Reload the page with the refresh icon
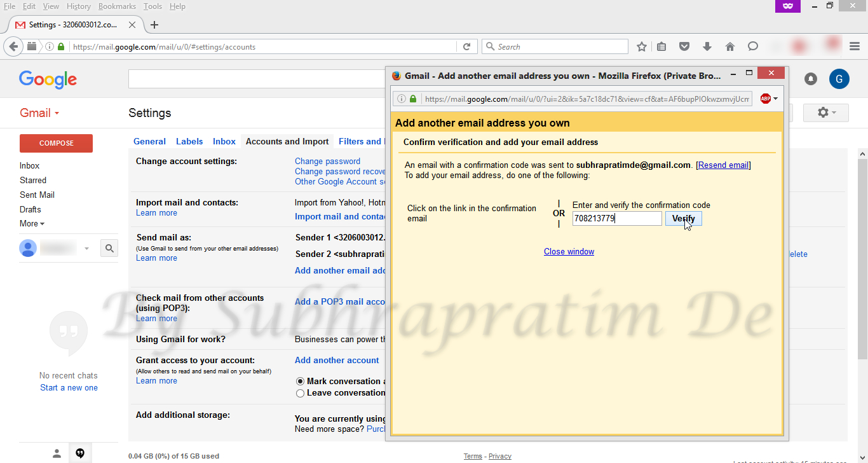The image size is (868, 463). (466, 46)
